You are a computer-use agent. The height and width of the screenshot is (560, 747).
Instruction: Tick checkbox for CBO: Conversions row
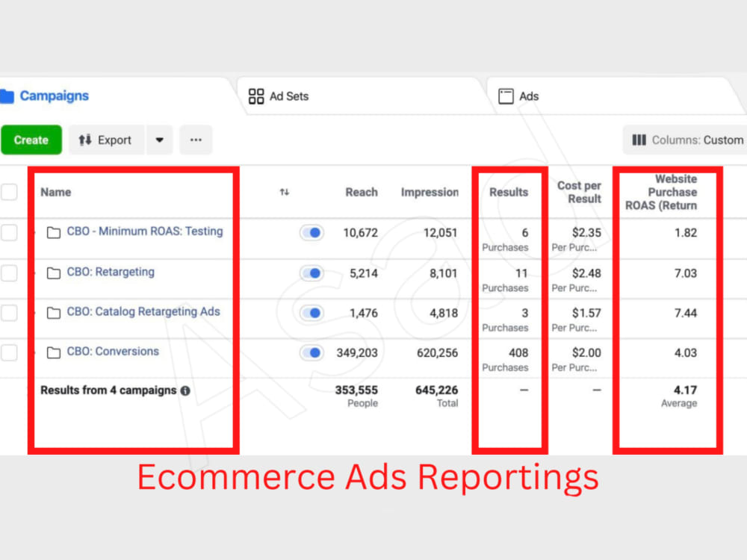point(8,353)
